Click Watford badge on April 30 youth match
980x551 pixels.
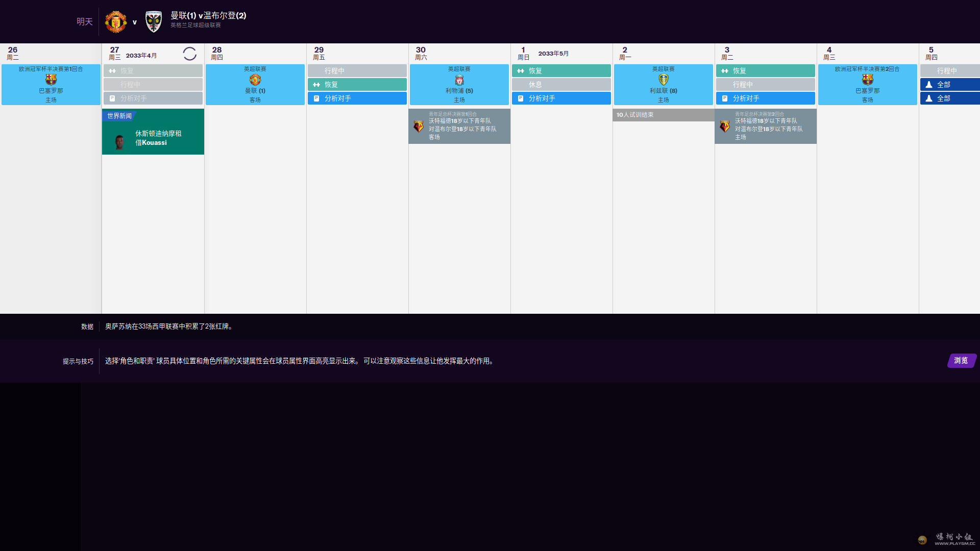click(419, 127)
